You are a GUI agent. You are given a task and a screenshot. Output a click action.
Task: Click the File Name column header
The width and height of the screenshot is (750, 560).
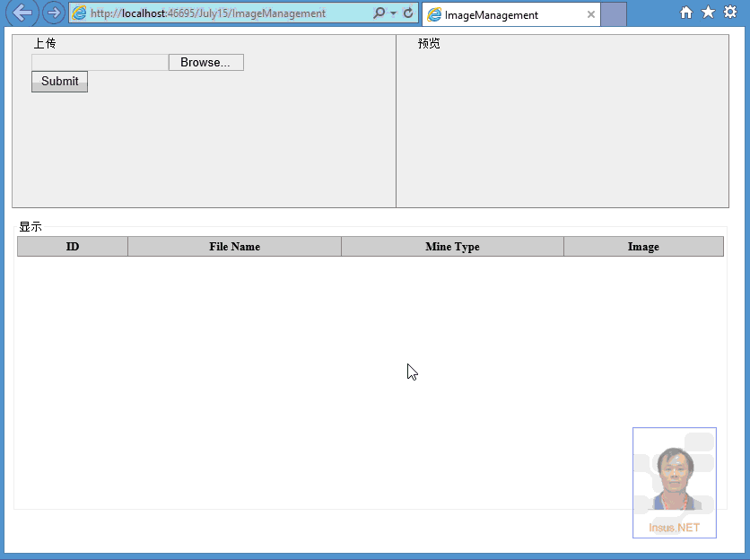coord(234,247)
